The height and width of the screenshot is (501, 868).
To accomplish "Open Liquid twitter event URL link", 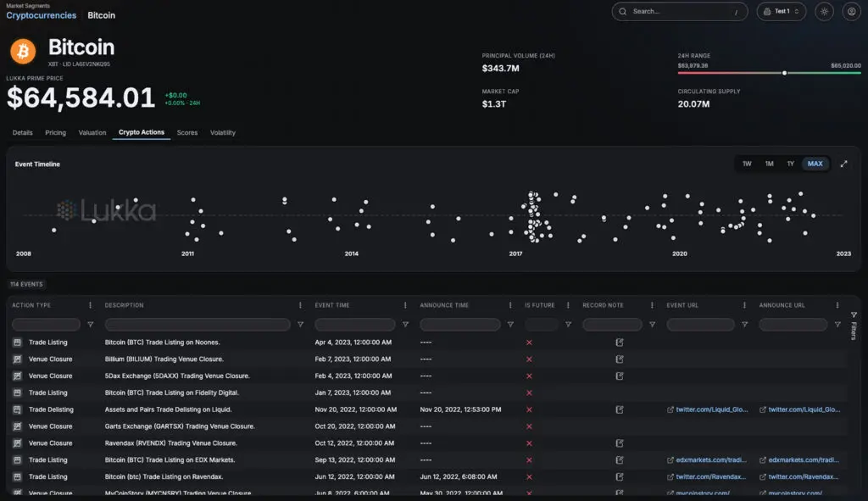I will [x=708, y=409].
